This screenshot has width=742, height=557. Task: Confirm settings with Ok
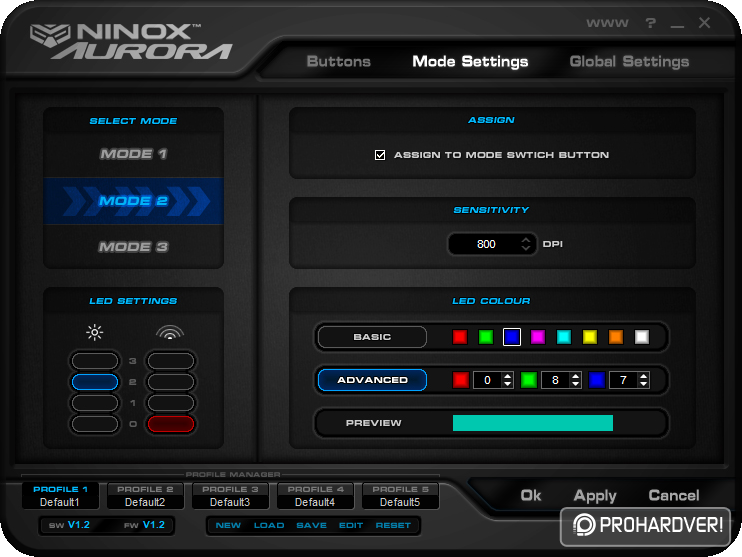pyautogui.click(x=530, y=495)
